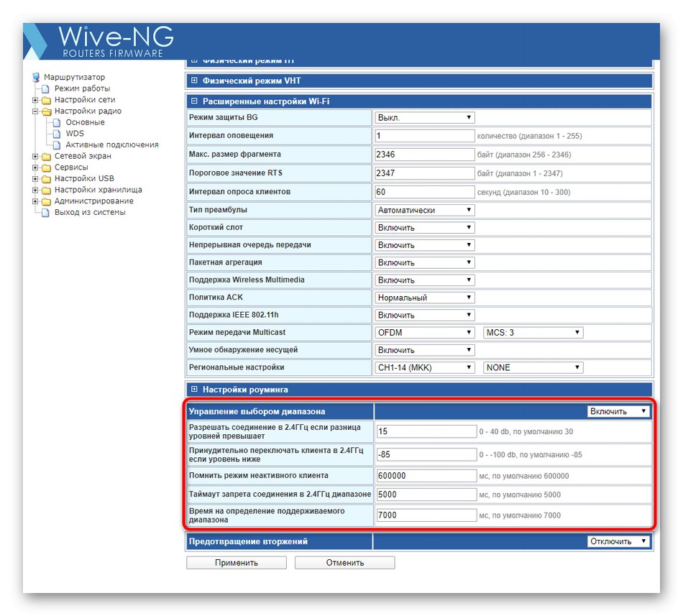Open the NONE regional settings dropdown
The height and width of the screenshot is (616, 683).
(x=533, y=367)
